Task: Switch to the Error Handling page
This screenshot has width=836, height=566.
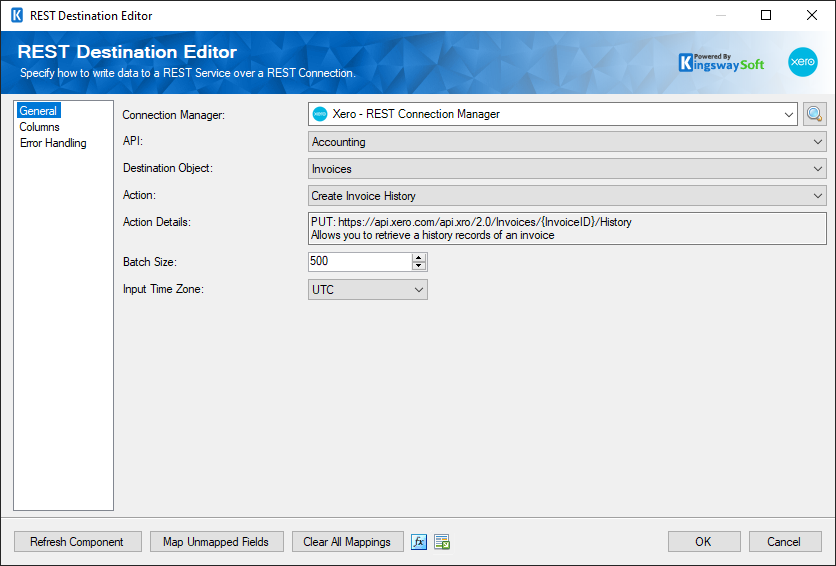Action: pyautogui.click(x=53, y=143)
